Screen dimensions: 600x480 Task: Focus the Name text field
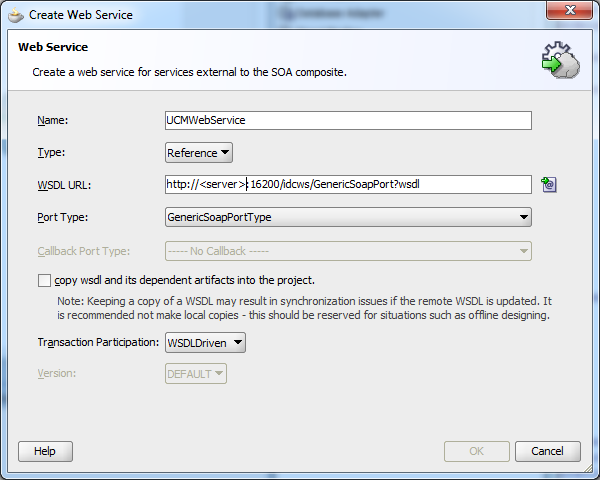pyautogui.click(x=348, y=120)
